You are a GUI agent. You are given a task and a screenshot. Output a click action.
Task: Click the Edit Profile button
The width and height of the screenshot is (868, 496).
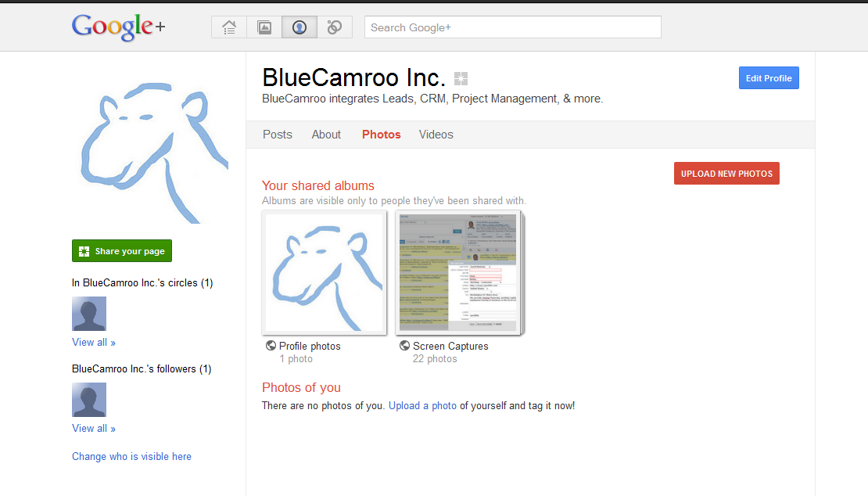pos(769,78)
